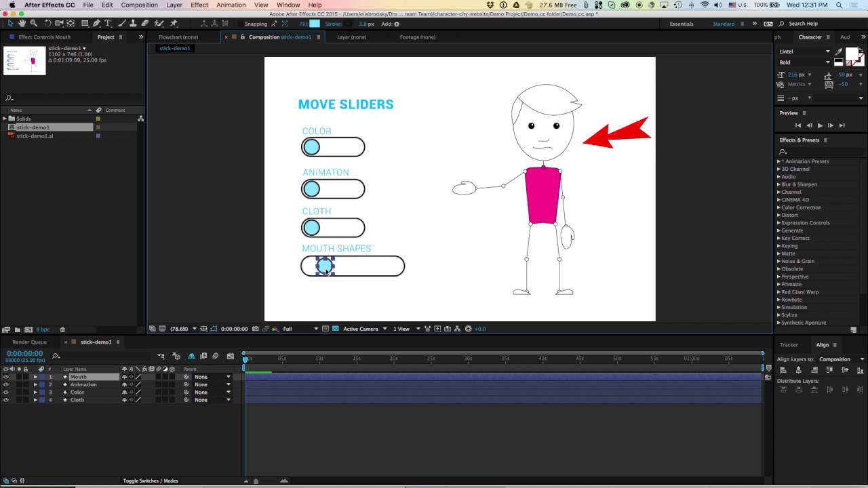Click the Fill color swatch

click(315, 24)
